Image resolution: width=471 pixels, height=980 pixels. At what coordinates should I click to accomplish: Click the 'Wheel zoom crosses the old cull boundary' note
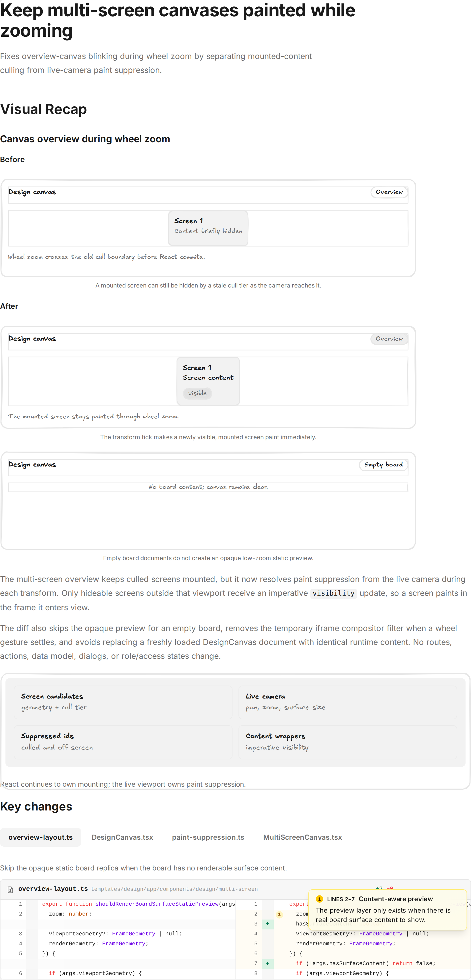[107, 257]
